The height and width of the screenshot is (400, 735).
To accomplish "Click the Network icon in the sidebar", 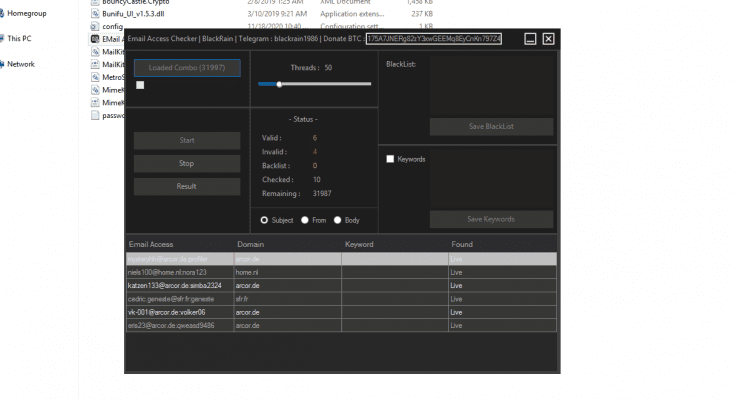I will pyautogui.click(x=20, y=63).
